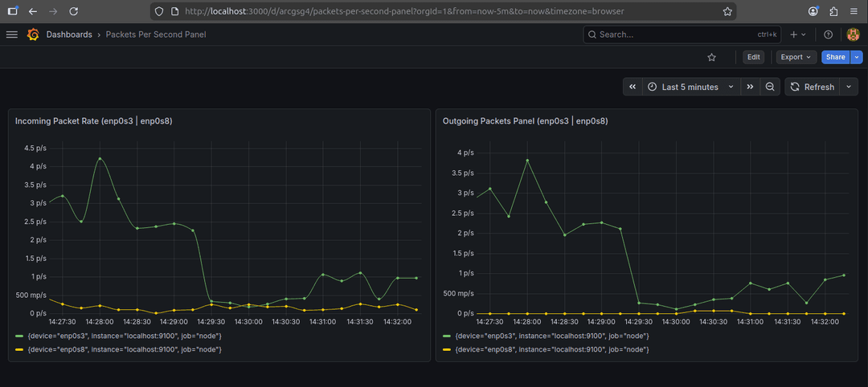Open Firefox account icon
Viewport: 868px width, 387px height.
pyautogui.click(x=813, y=11)
